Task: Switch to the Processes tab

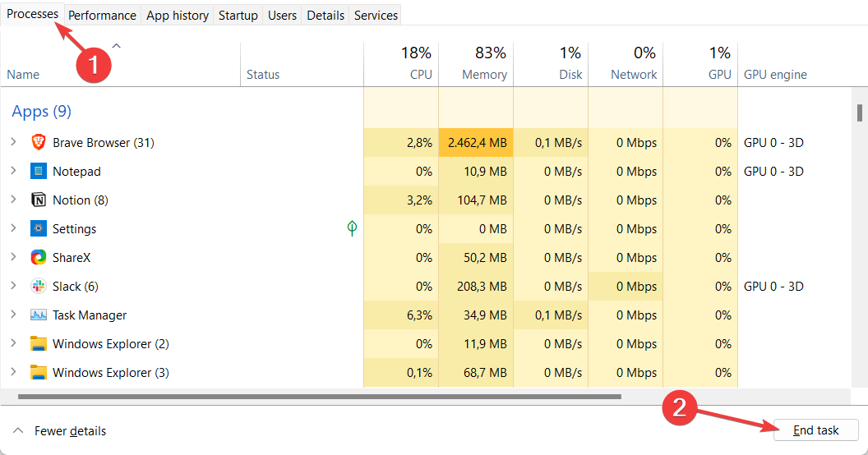Action: click(32, 14)
